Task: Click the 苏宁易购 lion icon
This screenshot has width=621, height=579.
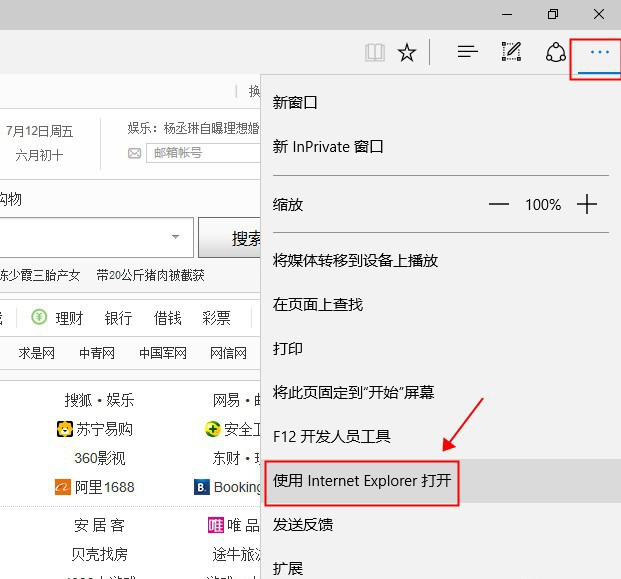Action: (65, 429)
